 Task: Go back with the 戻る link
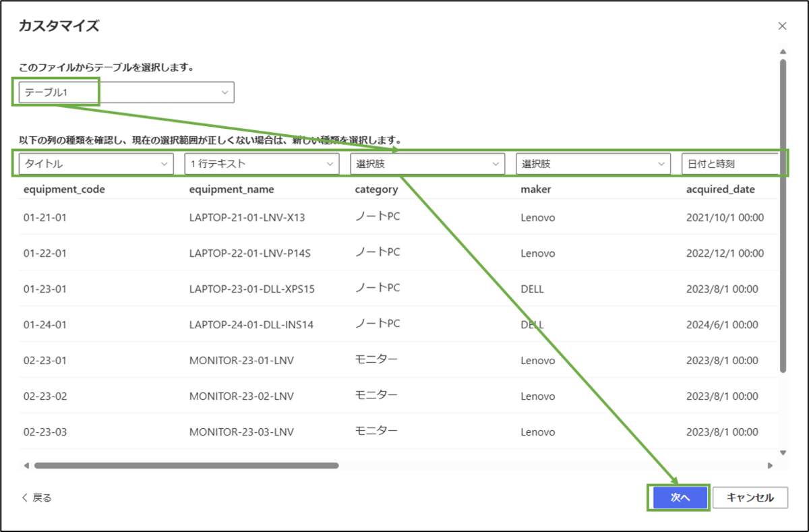(x=36, y=498)
